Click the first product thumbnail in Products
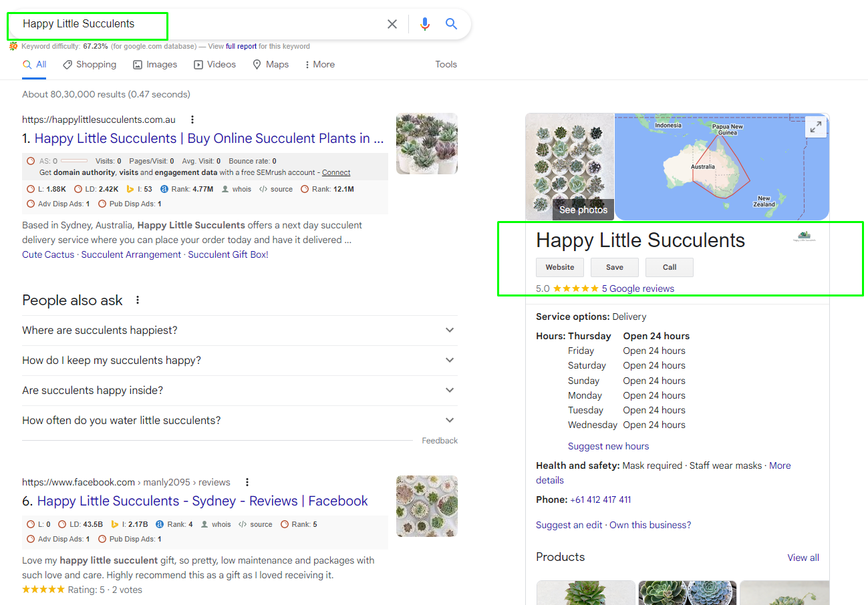 click(586, 593)
